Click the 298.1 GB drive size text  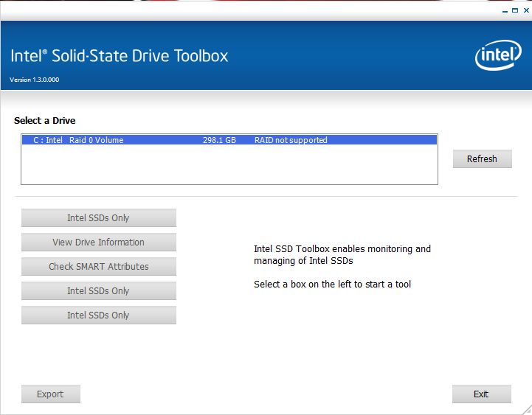(x=219, y=140)
